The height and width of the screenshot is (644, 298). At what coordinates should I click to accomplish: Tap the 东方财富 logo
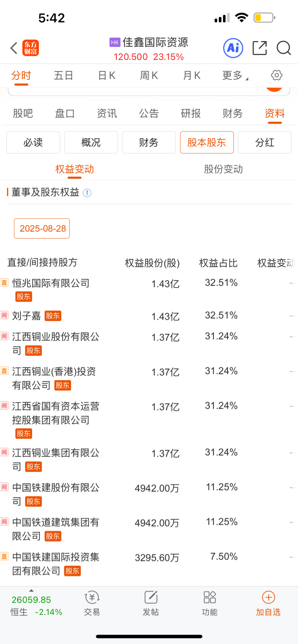tap(31, 48)
